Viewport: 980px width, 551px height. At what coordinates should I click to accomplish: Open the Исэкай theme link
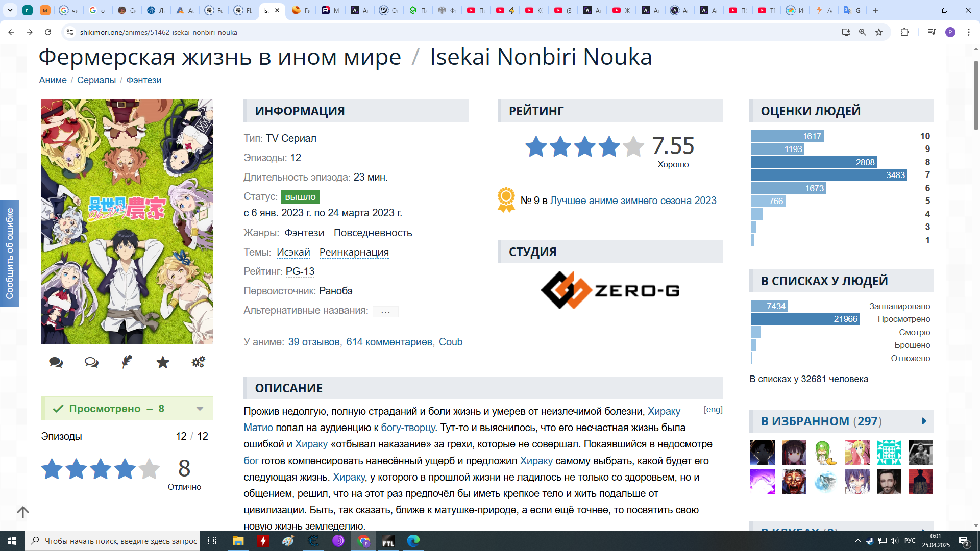point(293,253)
